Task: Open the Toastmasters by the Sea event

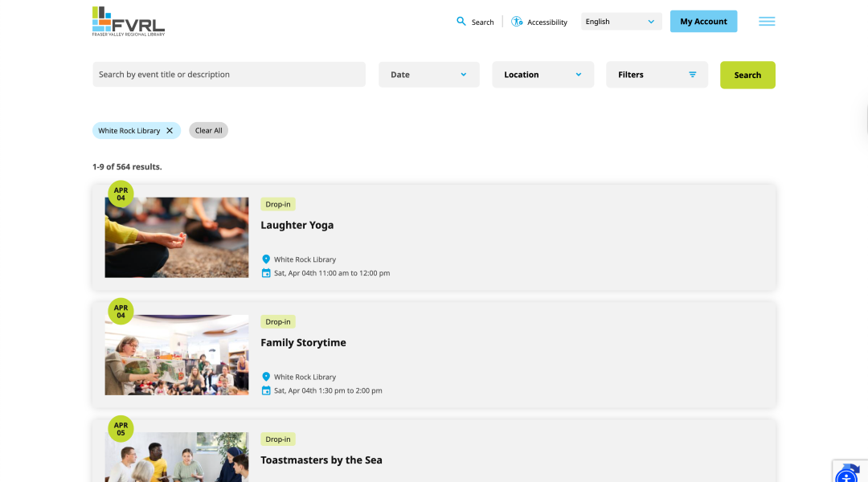Action: [321, 460]
